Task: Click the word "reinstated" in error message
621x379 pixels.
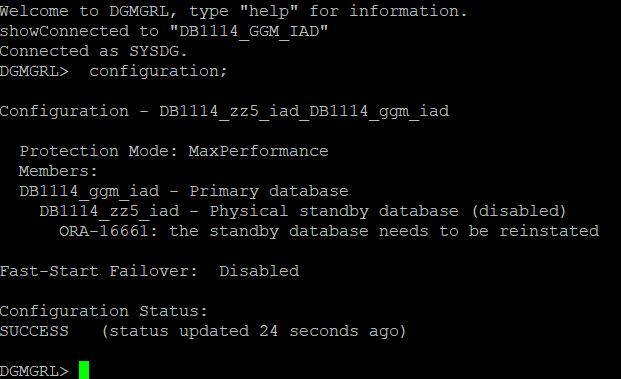Action: [549, 231]
